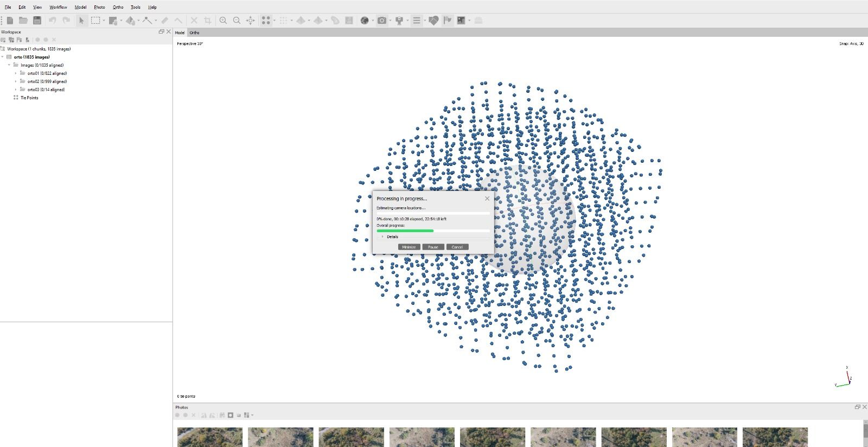Click the Add Chunk icon in Workspace toolbar
The width and height of the screenshot is (868, 447).
click(3, 40)
